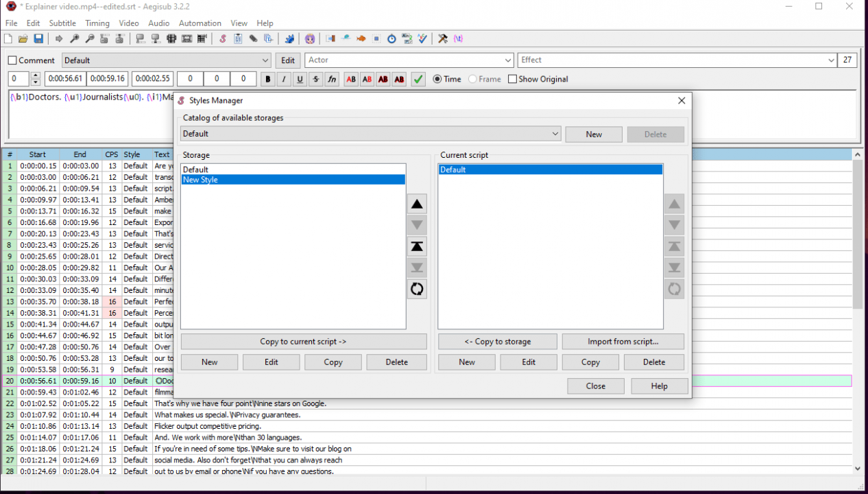Open the Actor dropdown
The image size is (868, 494).
507,60
